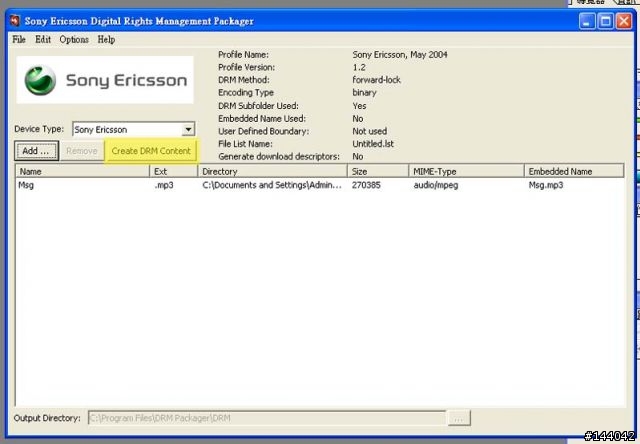This screenshot has height=444, width=640.
Task: Click the audio/mpeg MIME-Type cell
Action: click(x=436, y=185)
